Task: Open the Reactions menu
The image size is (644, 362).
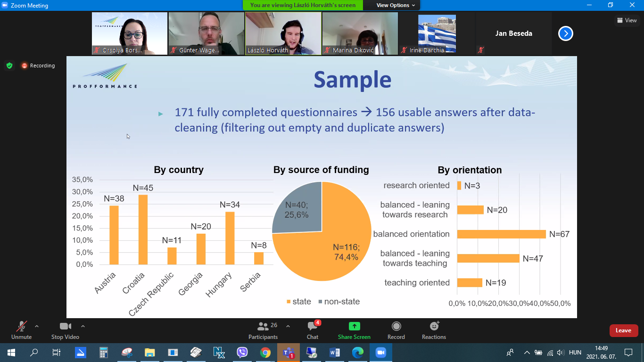Action: coord(434,327)
